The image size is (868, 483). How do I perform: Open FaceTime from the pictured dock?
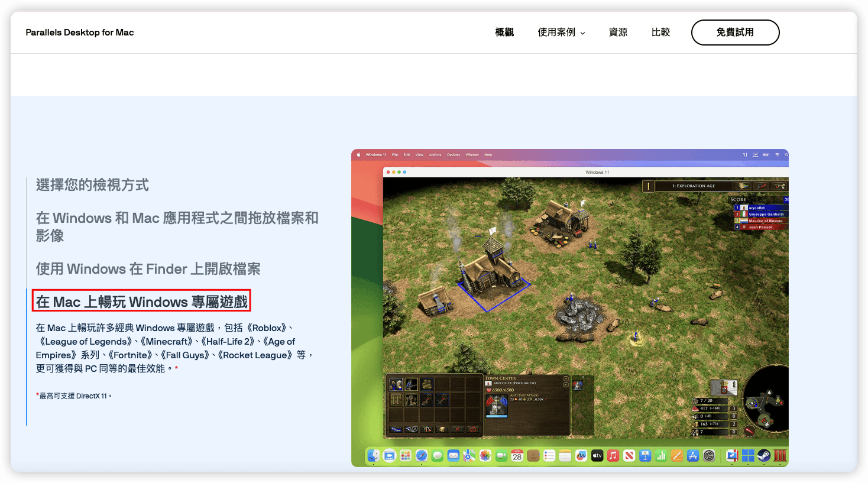click(501, 456)
